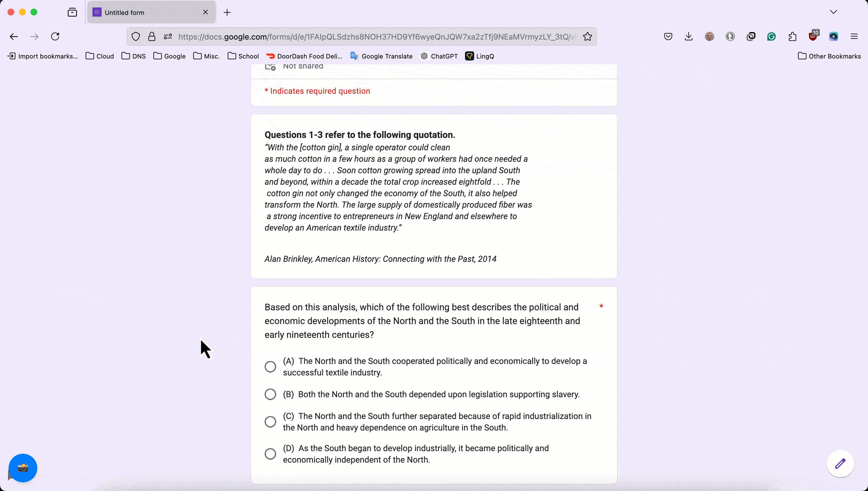This screenshot has width=868, height=491.
Task: Close the Untitled form tab
Action: 206,12
